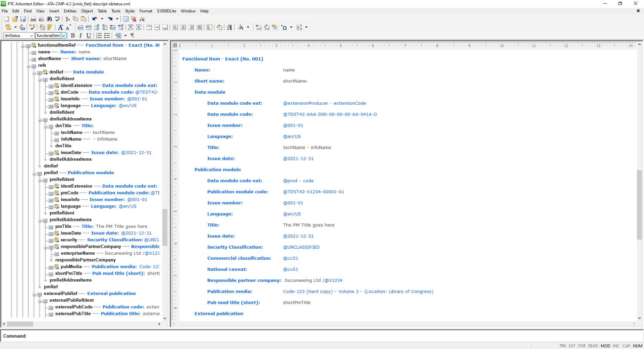Screen dimensions: 644x349
Task: Collapse the pmRefIdent tree node
Action: tap(40, 180)
